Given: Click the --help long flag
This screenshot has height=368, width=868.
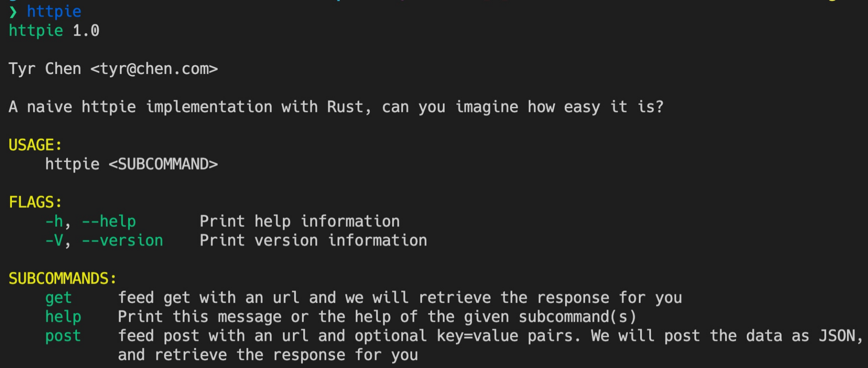Looking at the screenshot, I should pyautogui.click(x=108, y=221).
